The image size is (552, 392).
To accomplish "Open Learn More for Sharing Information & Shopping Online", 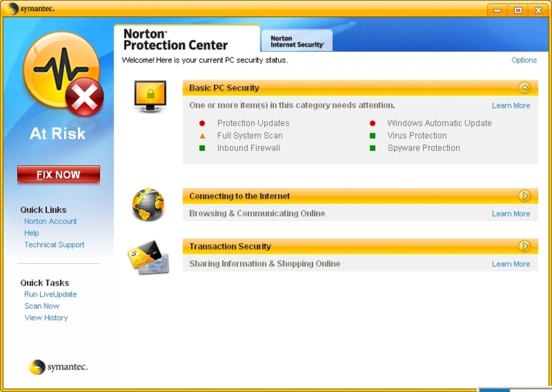I will tap(511, 264).
